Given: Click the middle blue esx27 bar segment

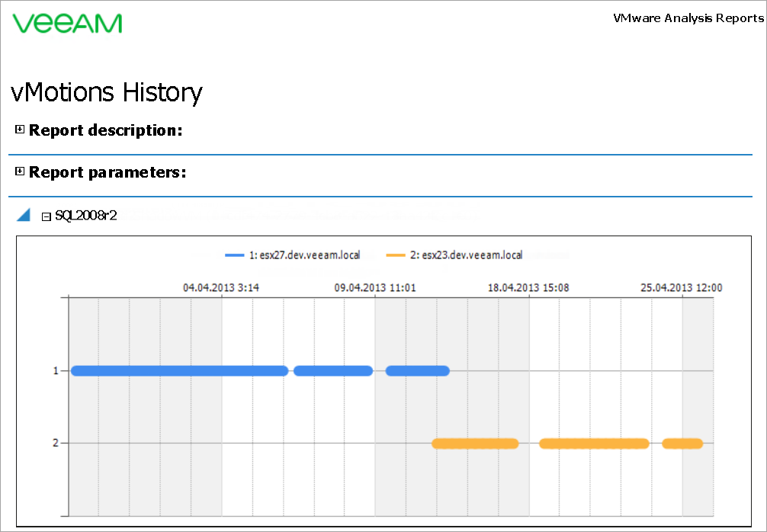Looking at the screenshot, I should pos(333,370).
